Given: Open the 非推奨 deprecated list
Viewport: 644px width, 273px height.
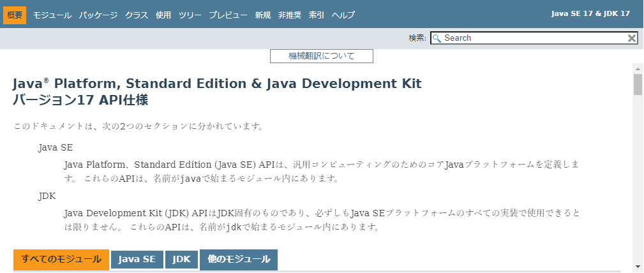Looking at the screenshot, I should (x=290, y=15).
